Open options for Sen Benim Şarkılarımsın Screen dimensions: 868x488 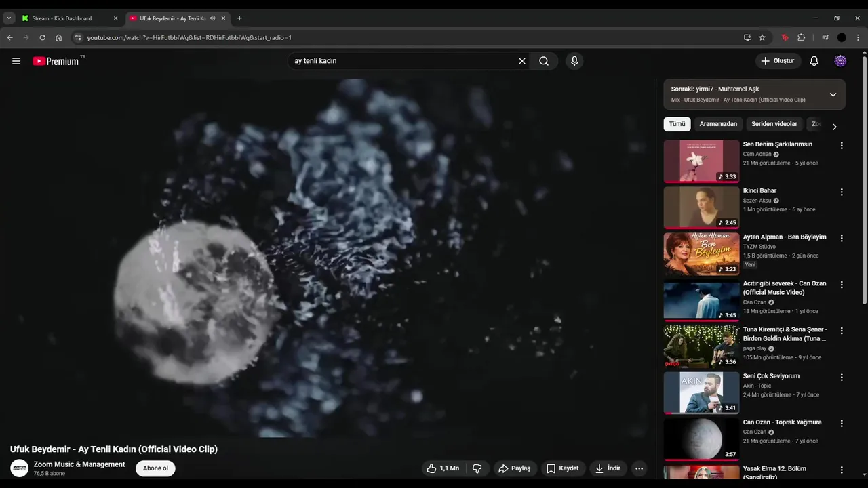point(842,146)
